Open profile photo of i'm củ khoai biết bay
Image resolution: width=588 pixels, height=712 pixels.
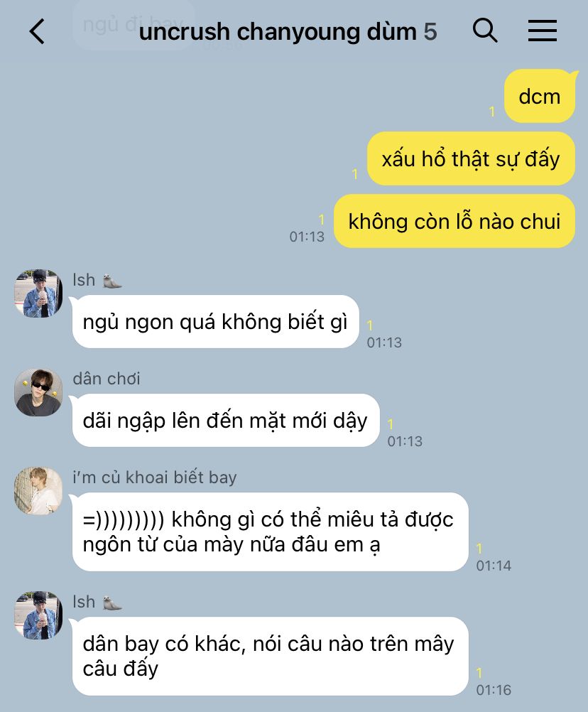point(38,491)
